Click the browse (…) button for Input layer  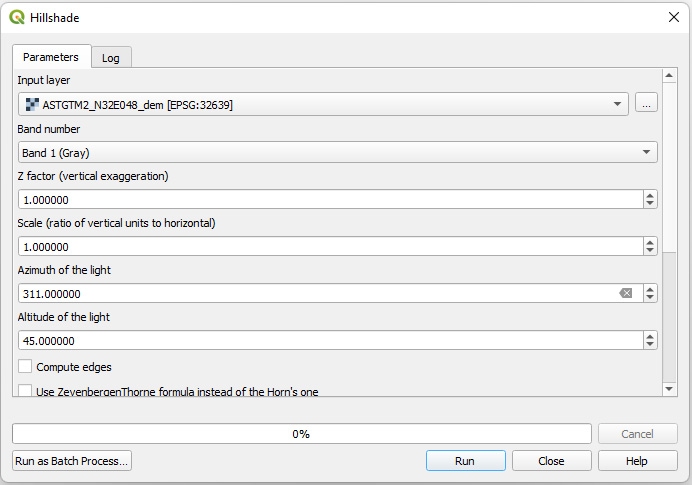point(646,103)
